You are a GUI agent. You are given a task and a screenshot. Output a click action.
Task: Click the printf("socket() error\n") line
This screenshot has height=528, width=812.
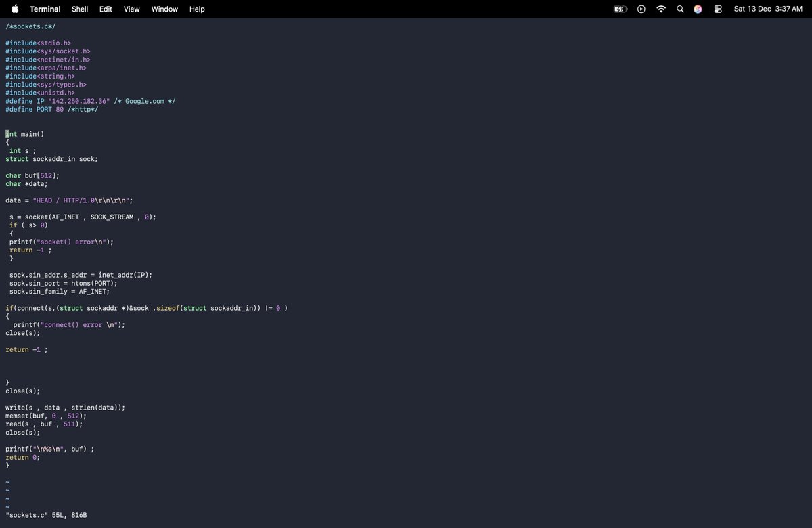(x=62, y=242)
